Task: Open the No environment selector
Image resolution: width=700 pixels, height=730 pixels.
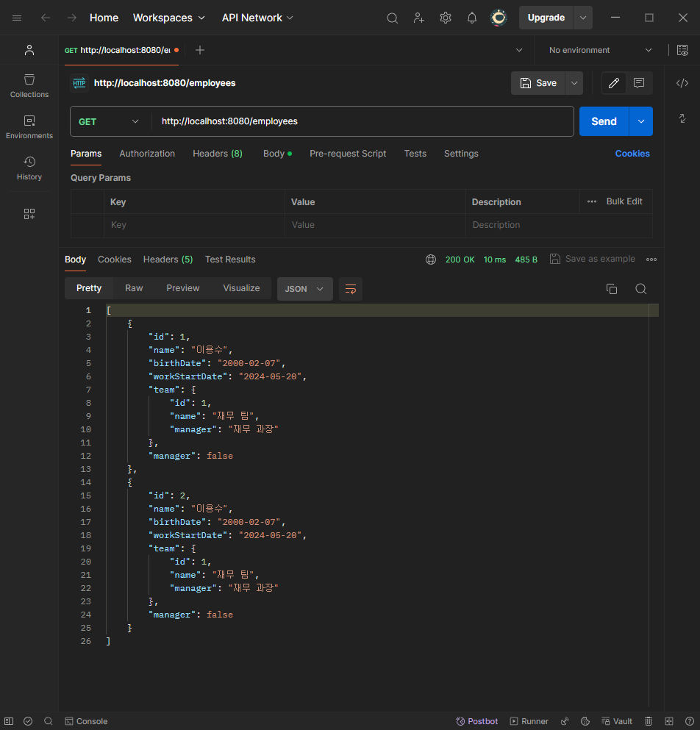Action: 600,50
